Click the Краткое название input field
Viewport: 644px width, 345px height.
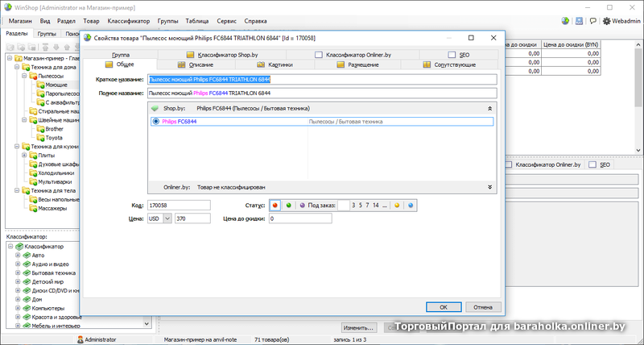tap(322, 79)
